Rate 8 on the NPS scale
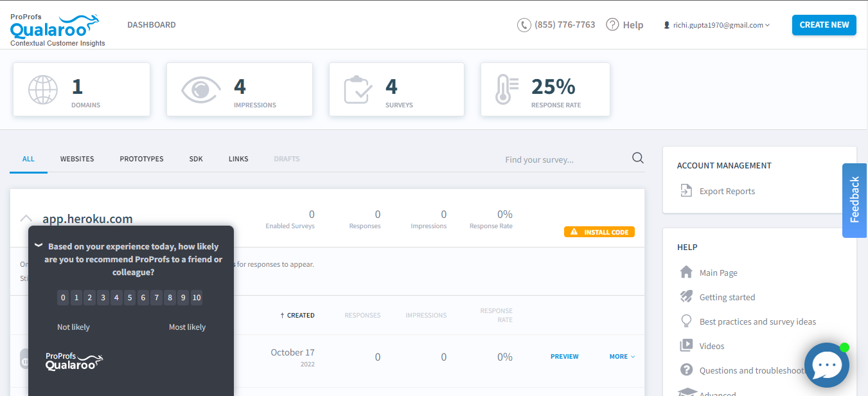 click(x=170, y=297)
